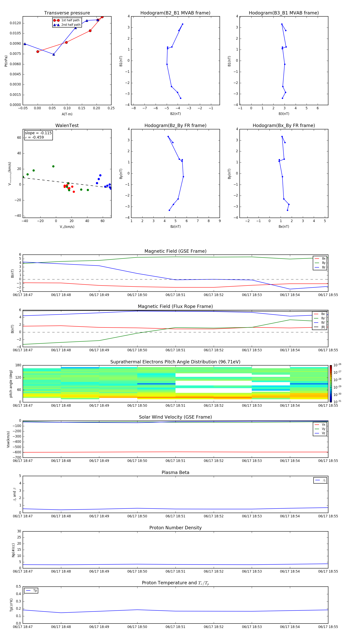351x644 pixels.
Task: Click the 'A(T·m)' x-axis label
Action: 67,114
